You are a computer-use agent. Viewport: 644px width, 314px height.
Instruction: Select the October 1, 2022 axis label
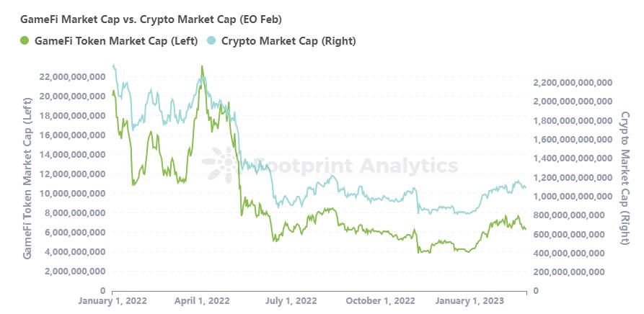pyautogui.click(x=380, y=301)
